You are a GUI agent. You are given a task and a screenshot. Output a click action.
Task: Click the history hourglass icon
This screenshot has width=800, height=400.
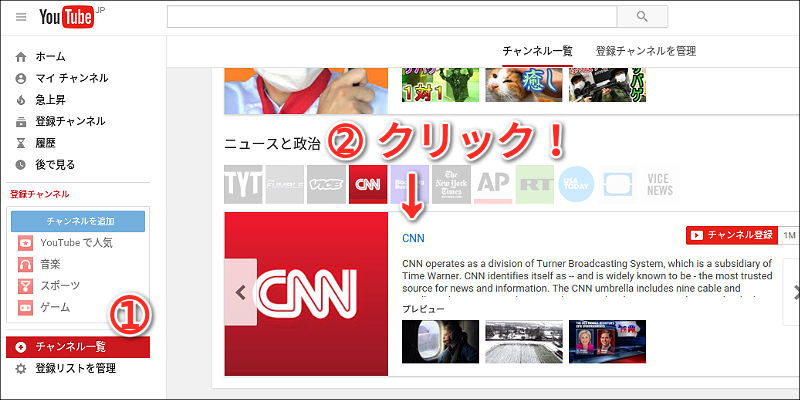pyautogui.click(x=20, y=143)
